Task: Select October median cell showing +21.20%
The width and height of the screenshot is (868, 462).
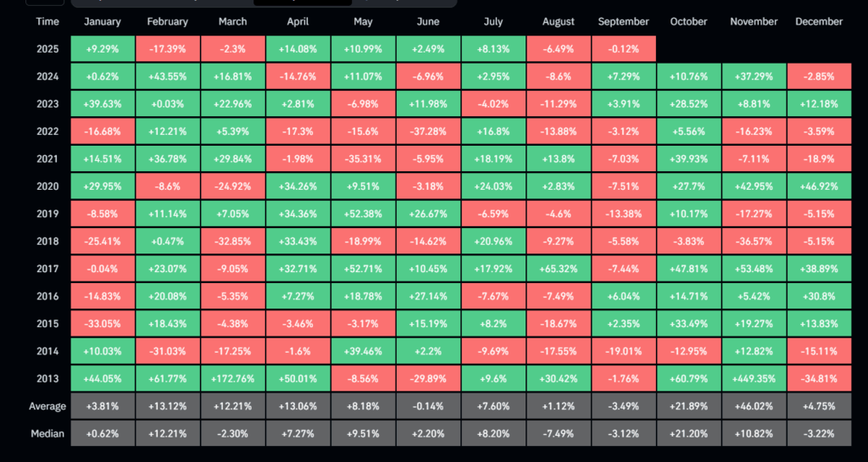Action: (688, 433)
